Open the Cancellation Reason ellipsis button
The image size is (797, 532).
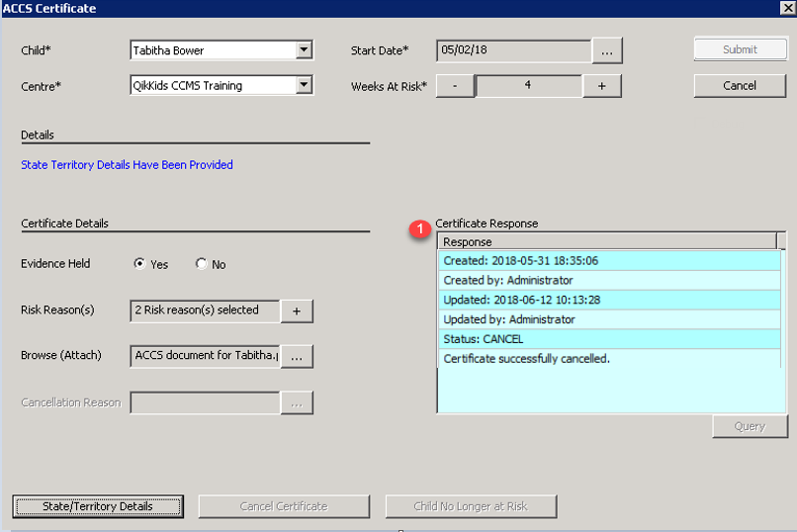tap(297, 402)
